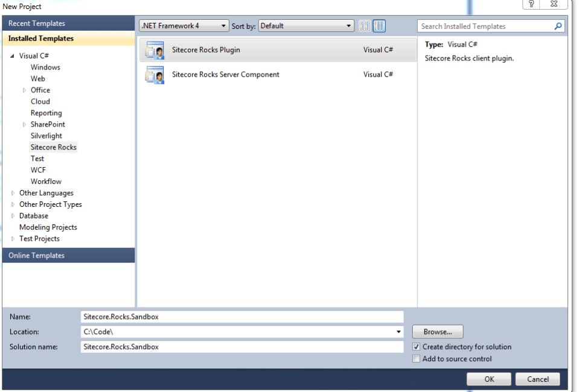Image resolution: width=579 pixels, height=392 pixels.
Task: Confirm project creation with OK
Action: 488,379
